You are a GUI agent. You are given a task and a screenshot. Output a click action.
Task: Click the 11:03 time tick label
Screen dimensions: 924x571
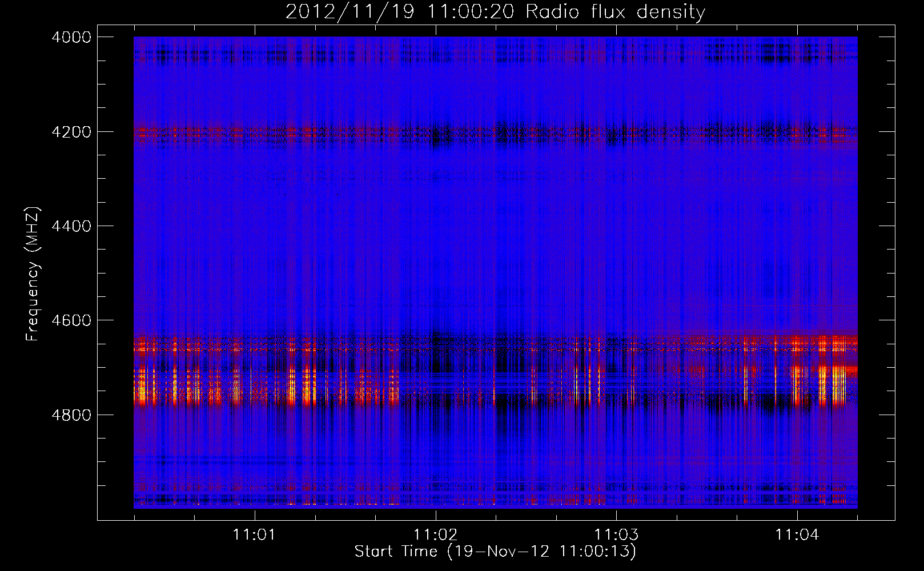coord(616,535)
